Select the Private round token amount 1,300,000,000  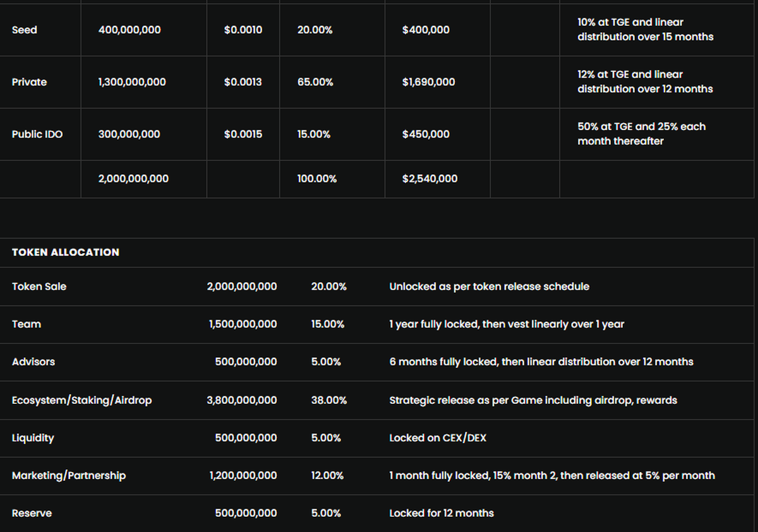(x=132, y=82)
